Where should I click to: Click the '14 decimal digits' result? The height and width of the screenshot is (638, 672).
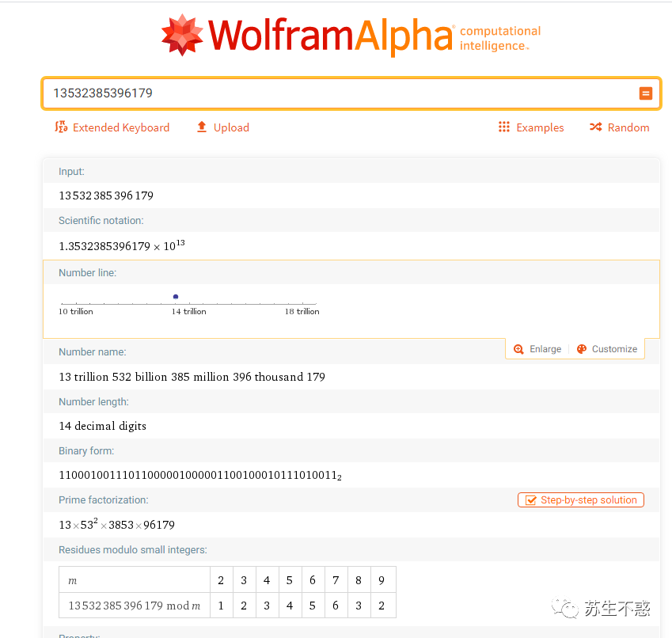[102, 426]
